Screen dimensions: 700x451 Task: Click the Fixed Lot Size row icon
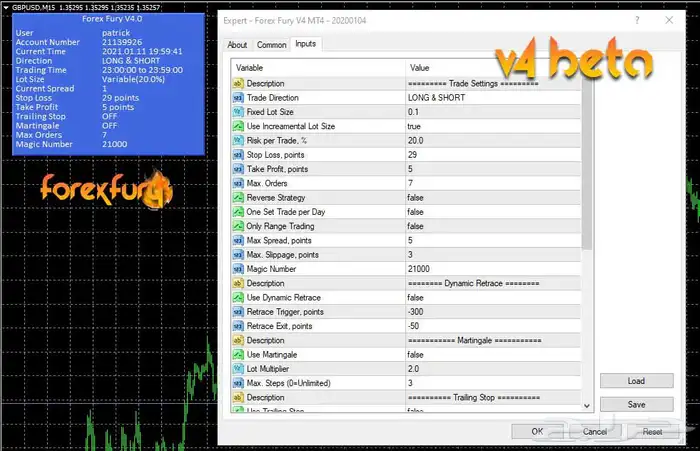pos(238,112)
